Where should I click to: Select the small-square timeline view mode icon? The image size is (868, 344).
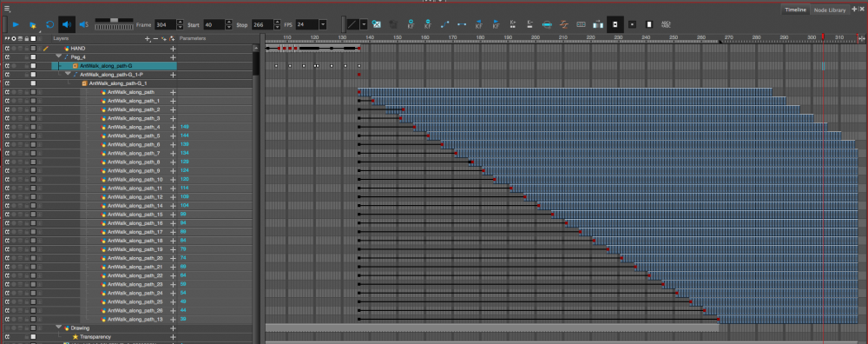click(632, 24)
